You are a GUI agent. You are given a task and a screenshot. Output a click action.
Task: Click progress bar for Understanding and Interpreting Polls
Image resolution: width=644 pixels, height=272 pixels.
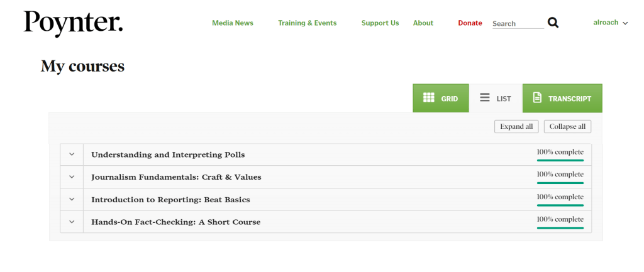point(560,160)
